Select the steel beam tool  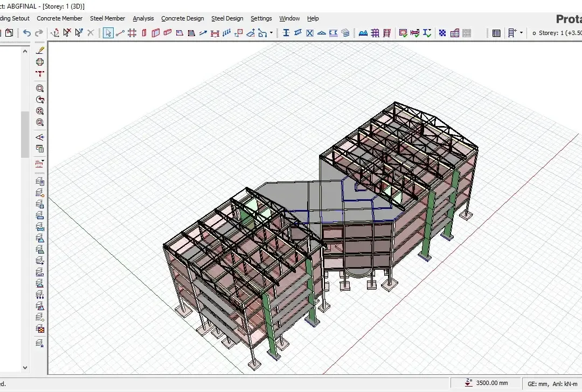297,33
